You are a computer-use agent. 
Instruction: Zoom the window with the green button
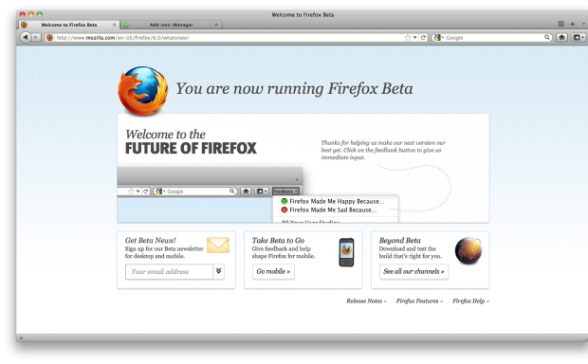click(x=40, y=14)
